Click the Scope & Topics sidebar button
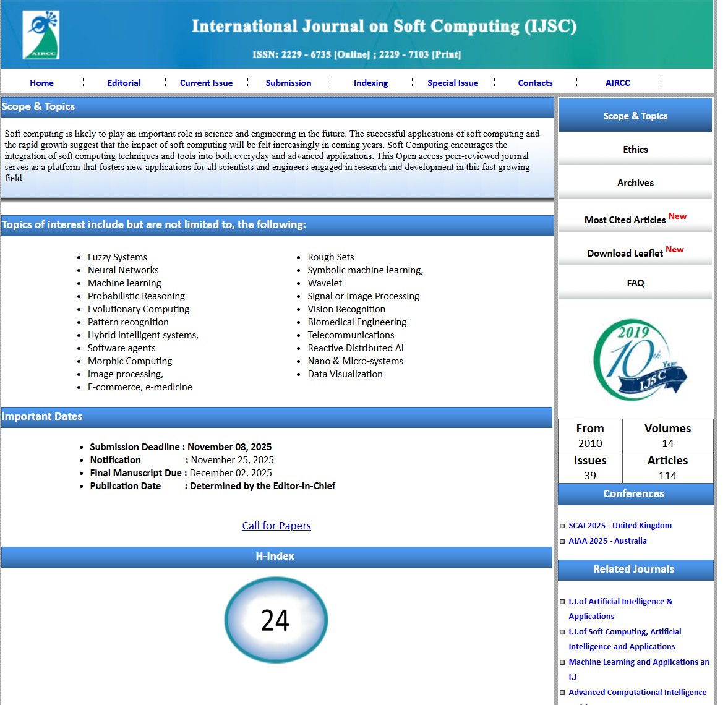The height and width of the screenshot is (705, 728). (x=635, y=115)
